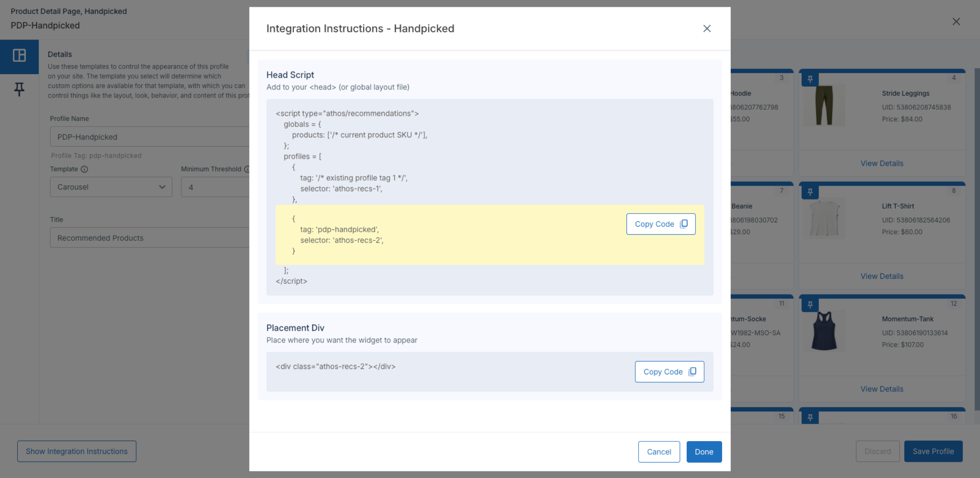Screen dimensions: 980x478
Task: Close the Integration Instructions dialog
Action: (x=707, y=29)
